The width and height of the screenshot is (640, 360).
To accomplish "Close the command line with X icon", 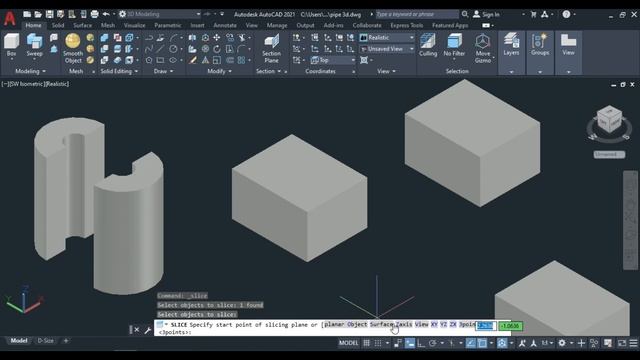I will click(137, 330).
